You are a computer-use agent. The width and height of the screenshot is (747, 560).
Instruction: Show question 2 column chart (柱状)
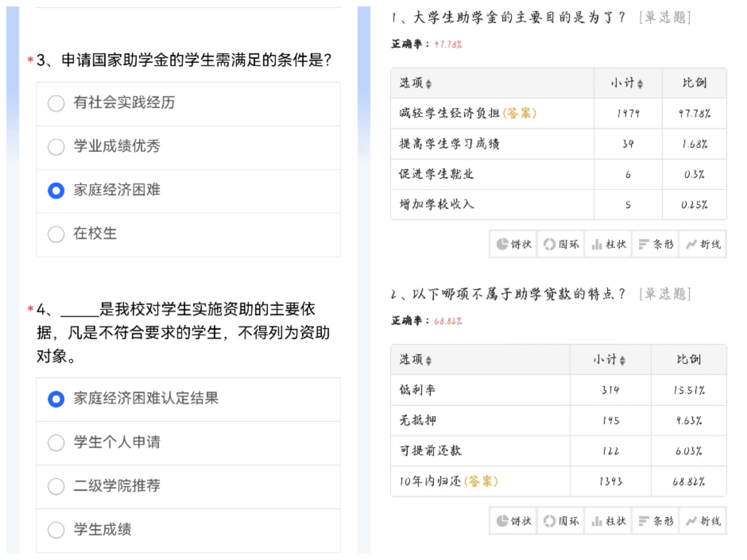coord(608,521)
